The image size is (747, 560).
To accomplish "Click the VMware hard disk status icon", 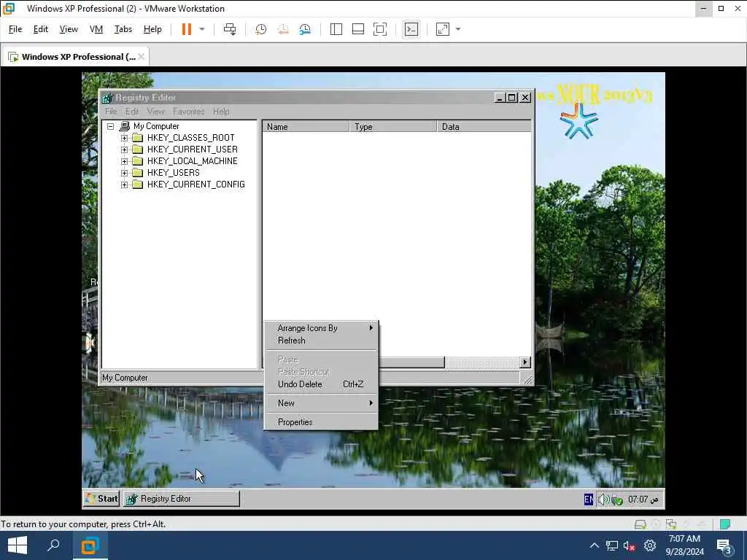I will (640, 524).
